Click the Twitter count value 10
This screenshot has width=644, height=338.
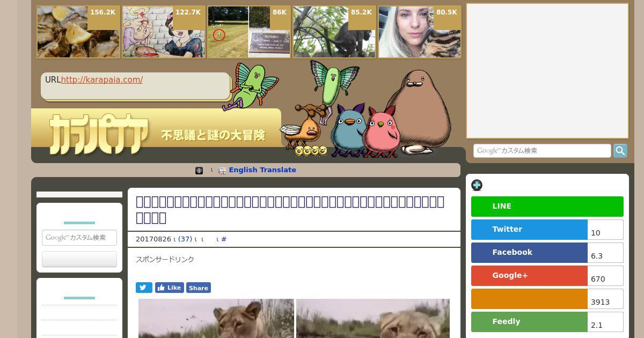pyautogui.click(x=596, y=233)
